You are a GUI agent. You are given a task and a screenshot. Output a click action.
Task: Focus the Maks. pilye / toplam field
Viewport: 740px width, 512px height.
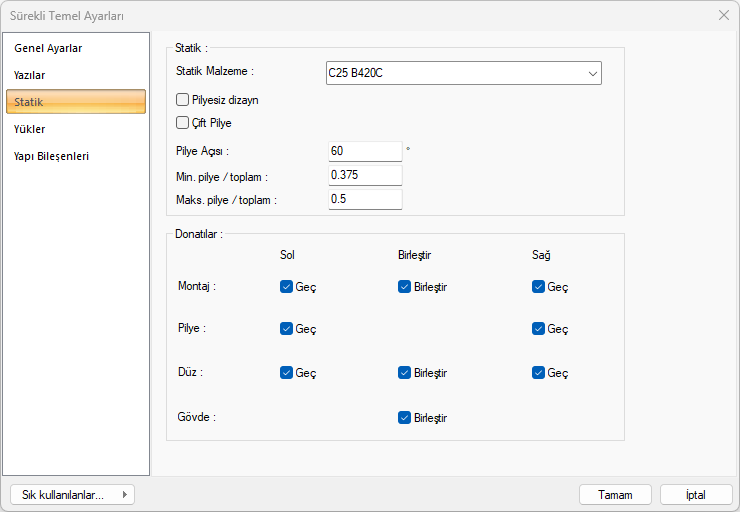(364, 199)
